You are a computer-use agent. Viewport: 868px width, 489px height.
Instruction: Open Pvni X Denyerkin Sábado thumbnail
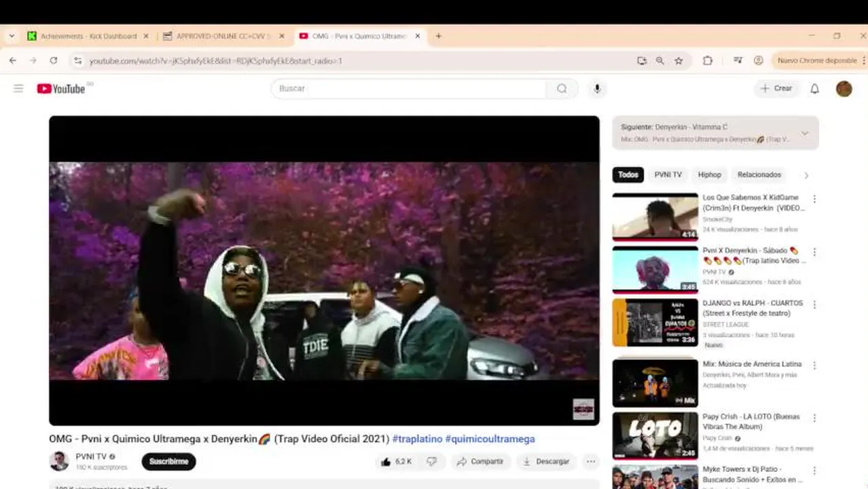pyautogui.click(x=655, y=270)
